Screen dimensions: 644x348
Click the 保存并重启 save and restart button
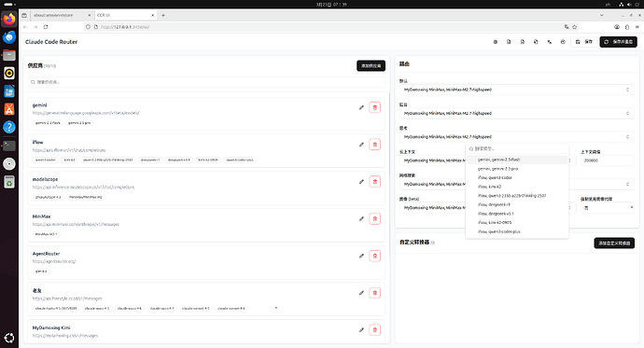coord(619,42)
